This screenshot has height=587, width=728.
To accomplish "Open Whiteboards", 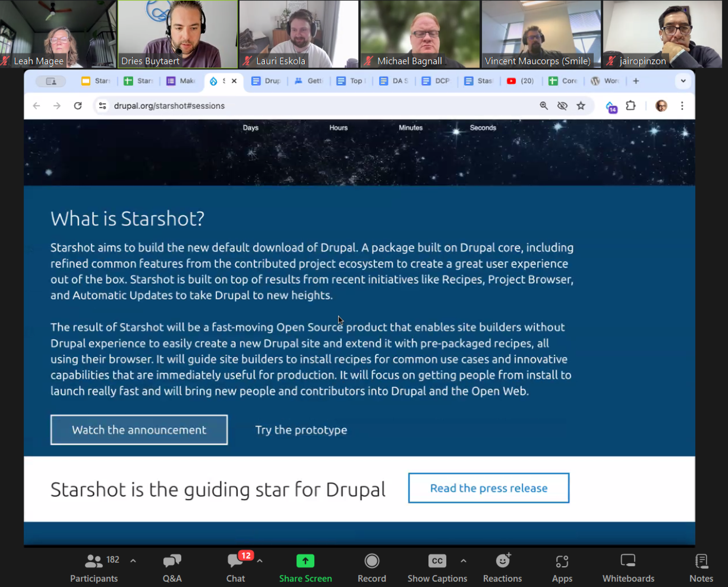I will coord(628,567).
